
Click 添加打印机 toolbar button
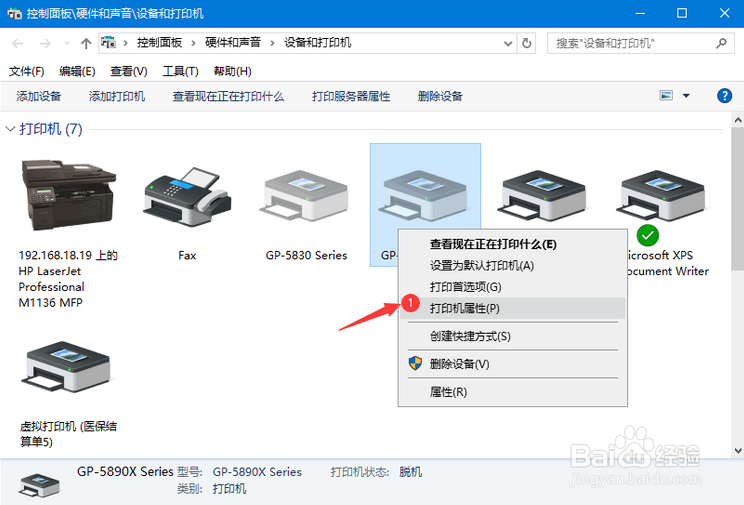pos(117,96)
